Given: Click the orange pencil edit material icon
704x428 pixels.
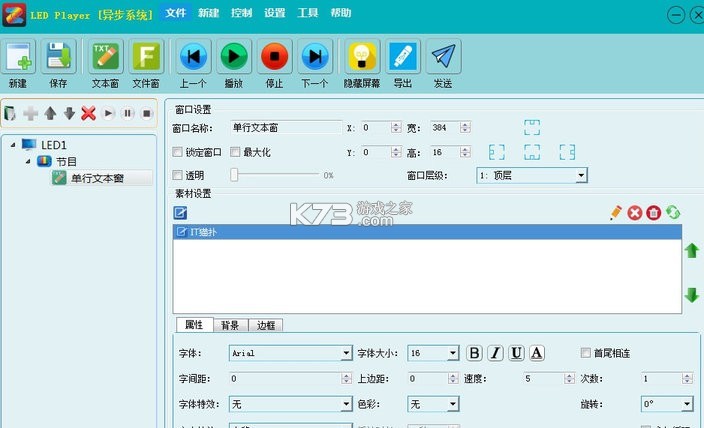Looking at the screenshot, I should 616,212.
